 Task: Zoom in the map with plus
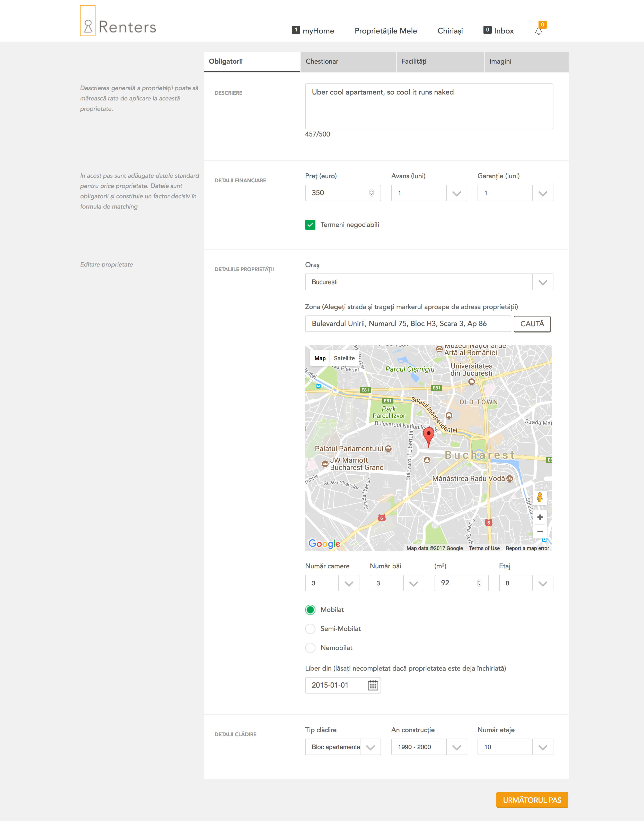click(x=540, y=517)
